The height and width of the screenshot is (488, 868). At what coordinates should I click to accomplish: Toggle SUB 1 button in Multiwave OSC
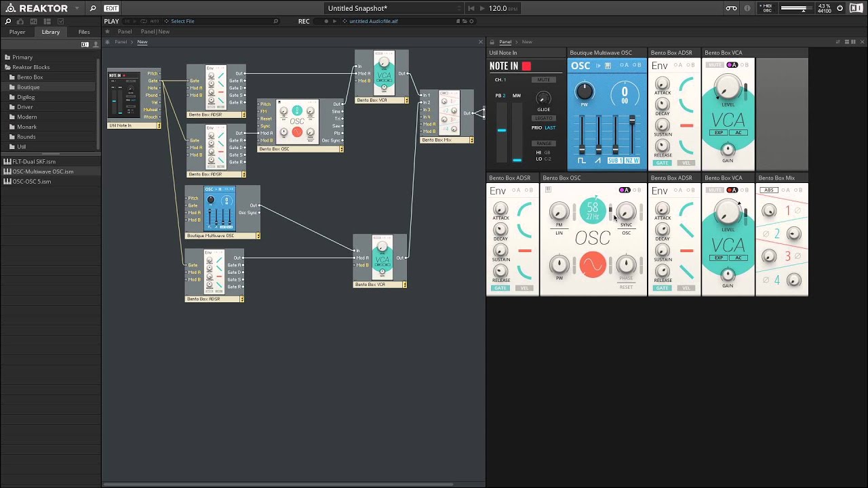614,161
